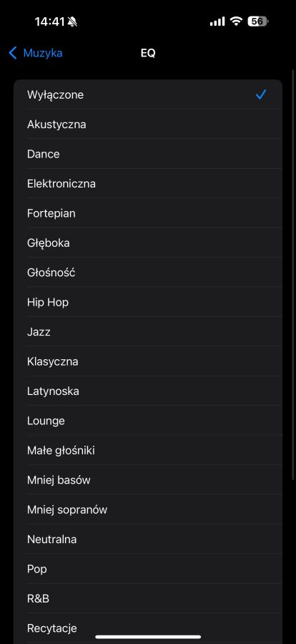296x644 pixels.
Task: Tap the Wi-Fi status icon
Action: (236, 21)
